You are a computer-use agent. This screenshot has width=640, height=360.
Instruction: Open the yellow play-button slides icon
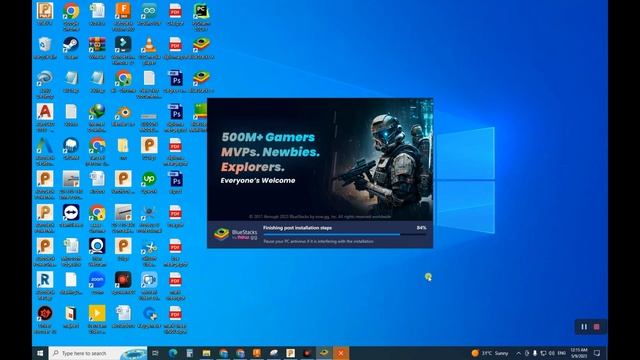97,319
